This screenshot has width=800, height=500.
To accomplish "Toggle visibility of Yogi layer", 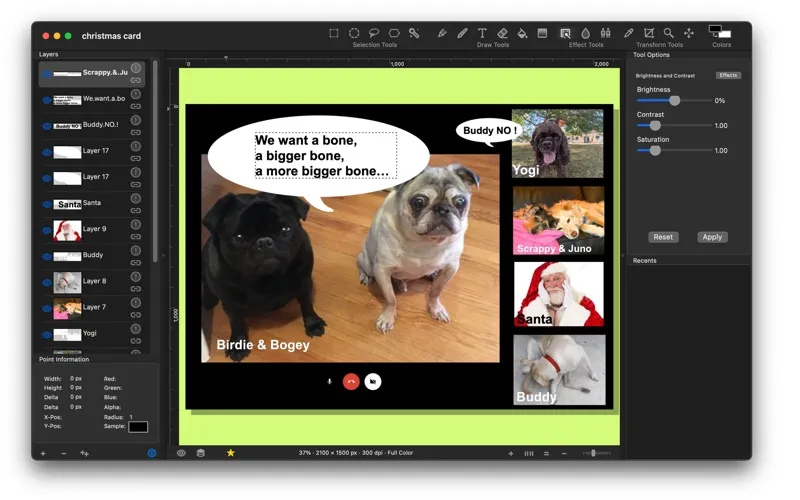I will click(x=46, y=335).
